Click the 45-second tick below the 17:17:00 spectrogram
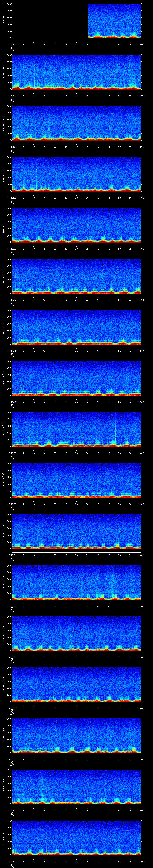The width and height of the screenshot is (153, 868). 109,453
